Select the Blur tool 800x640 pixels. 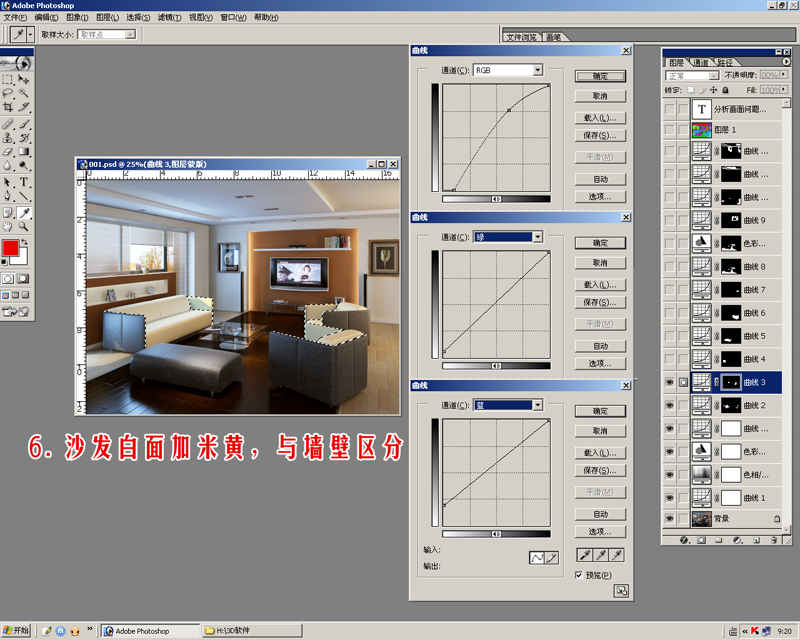pyautogui.click(x=8, y=165)
